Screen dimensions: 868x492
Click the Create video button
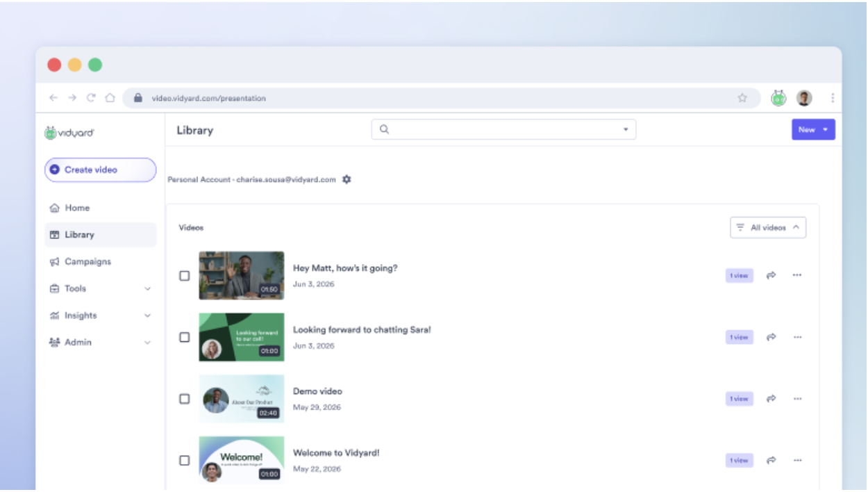click(x=100, y=170)
